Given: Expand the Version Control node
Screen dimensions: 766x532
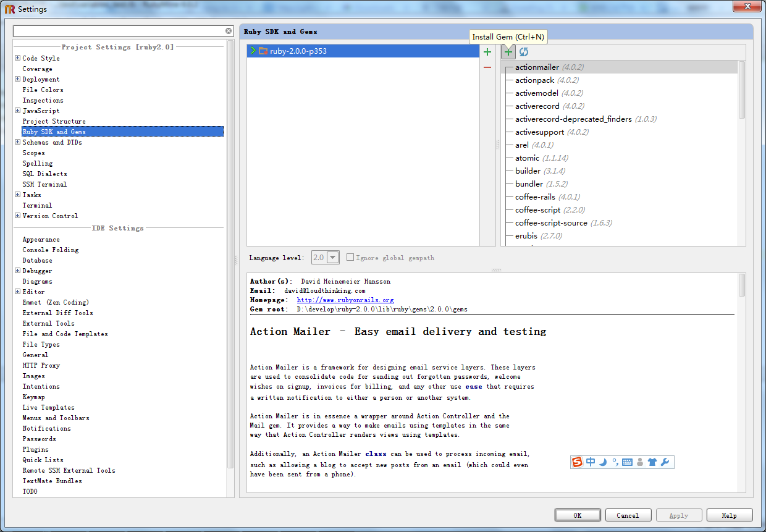Looking at the screenshot, I should [x=18, y=216].
